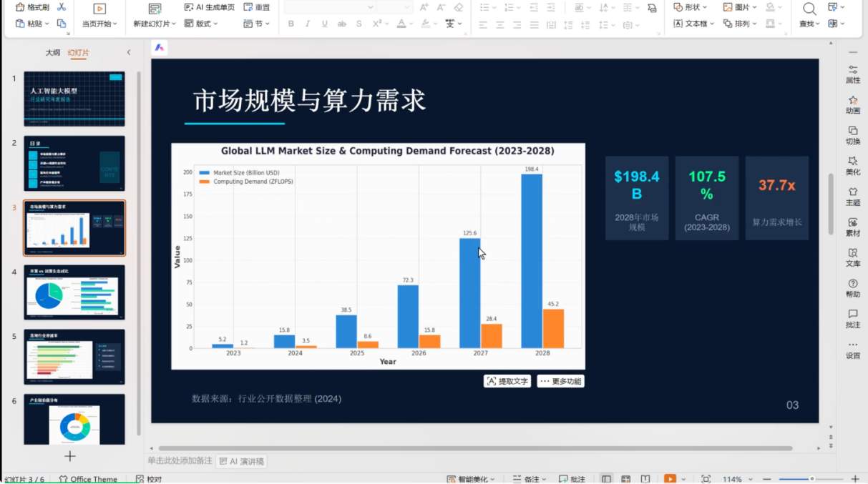Switch to the 幻灯片 slides tab
This screenshot has height=484, width=868.
[79, 53]
